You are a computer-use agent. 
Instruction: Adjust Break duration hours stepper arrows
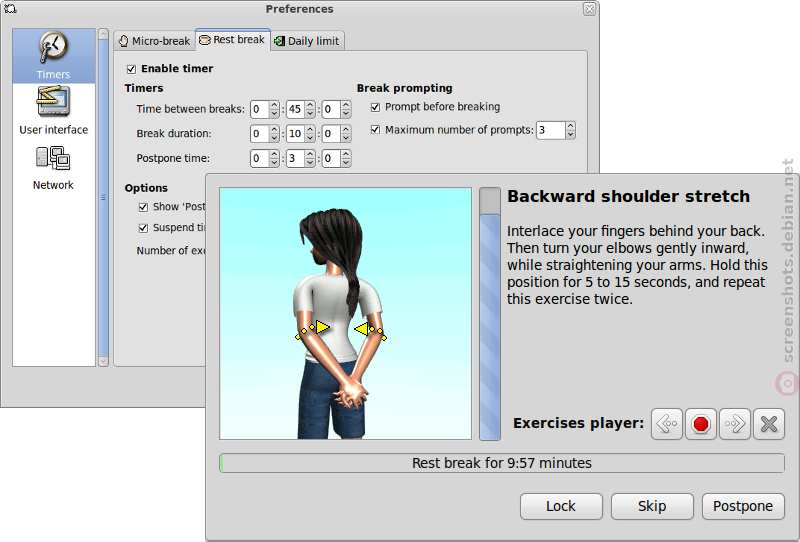click(x=274, y=134)
